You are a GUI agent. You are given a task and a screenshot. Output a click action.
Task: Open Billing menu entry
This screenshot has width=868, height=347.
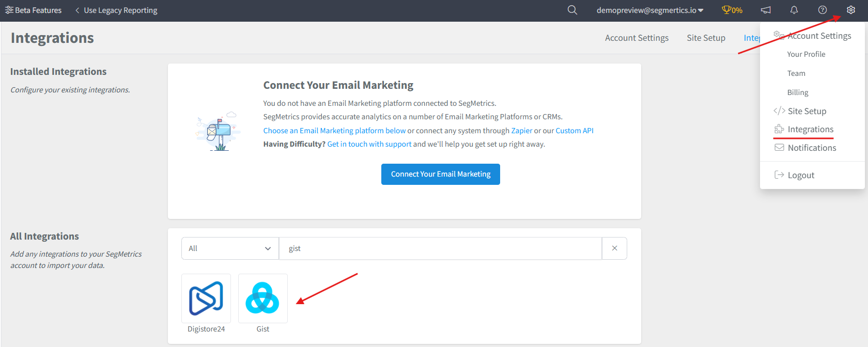(798, 92)
